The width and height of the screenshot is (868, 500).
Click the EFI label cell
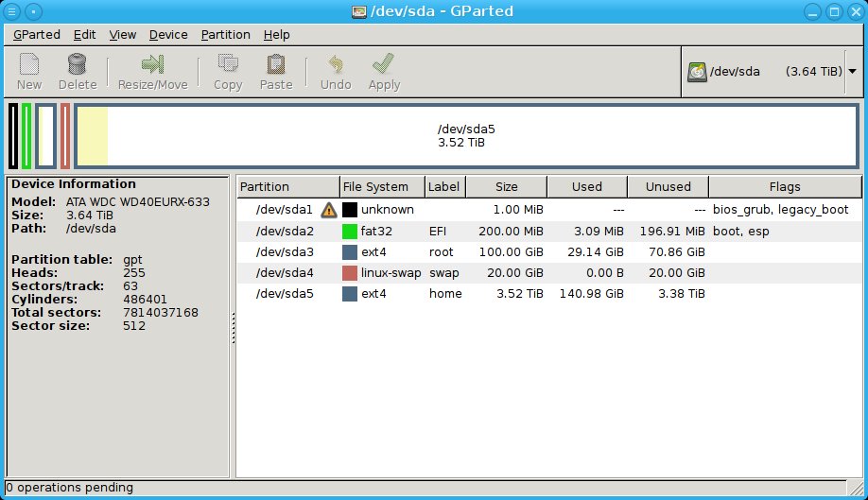click(x=438, y=232)
